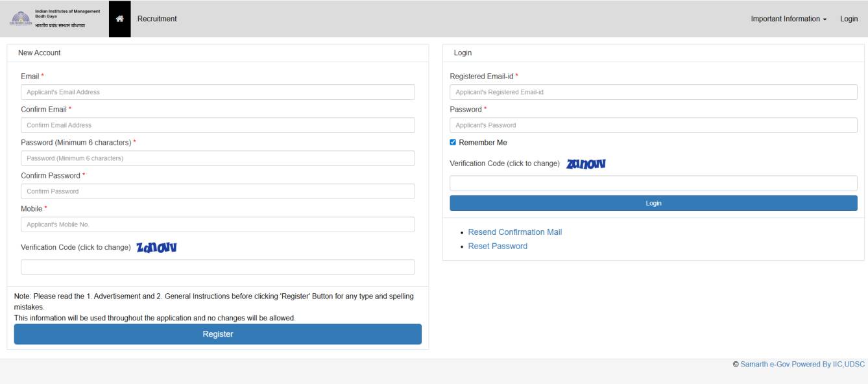Focus the Applicant's Email Address field
Viewport: 868px width, 384px height.
pos(217,92)
